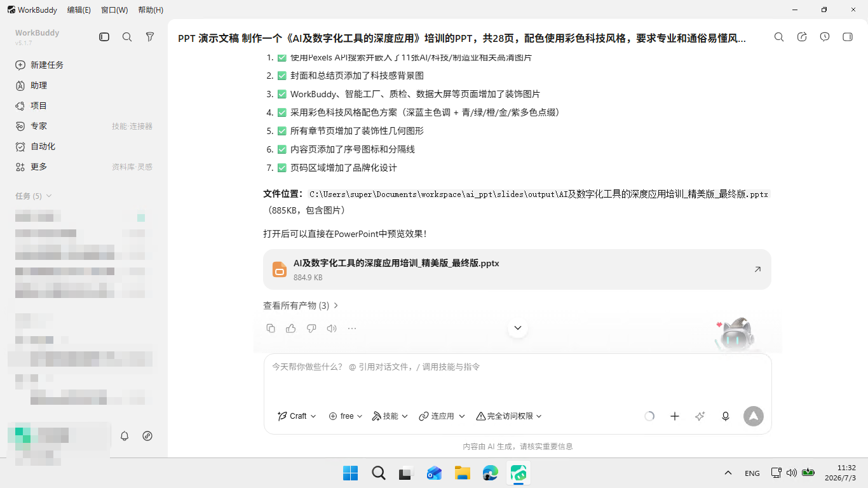Viewport: 868px width, 488px height.
Task: Open the AI及数字化工具 pptx file card
Action: 517,269
